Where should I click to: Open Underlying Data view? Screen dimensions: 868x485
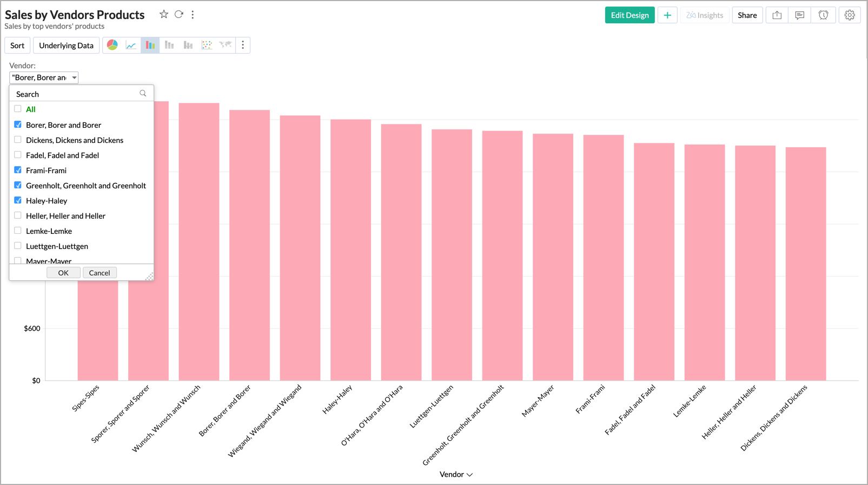click(x=66, y=45)
